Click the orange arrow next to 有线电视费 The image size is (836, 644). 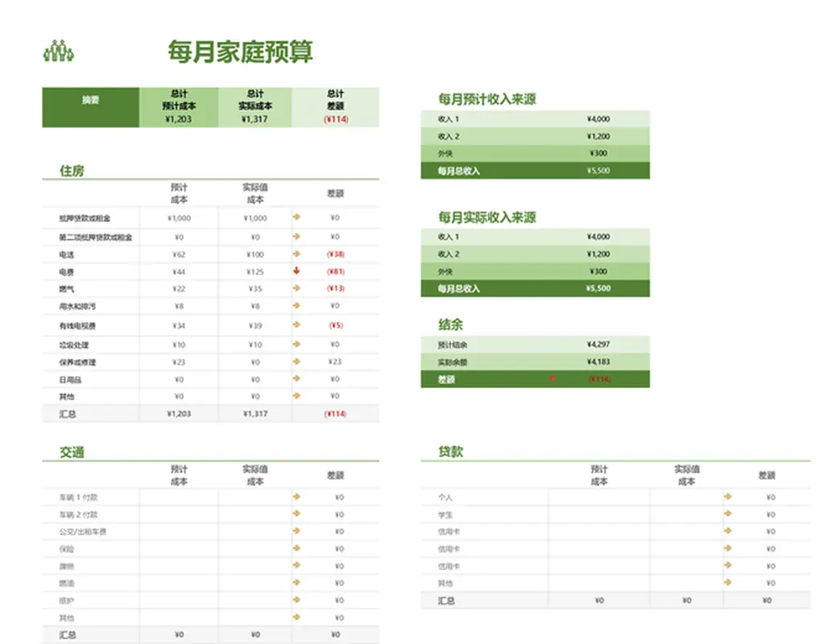tap(297, 324)
